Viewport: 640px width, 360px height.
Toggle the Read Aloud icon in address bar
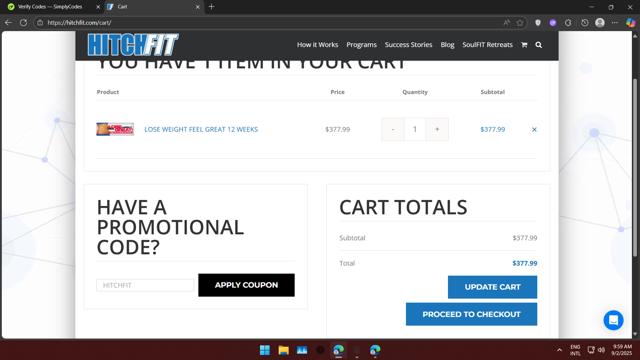tap(507, 23)
